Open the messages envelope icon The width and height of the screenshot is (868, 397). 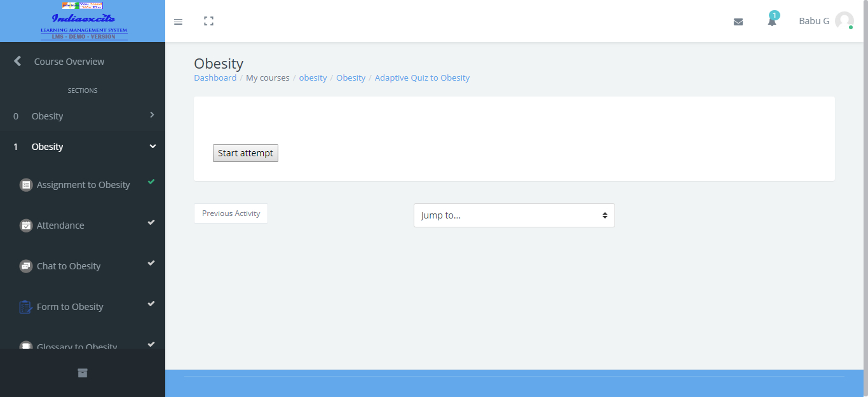pyautogui.click(x=738, y=22)
